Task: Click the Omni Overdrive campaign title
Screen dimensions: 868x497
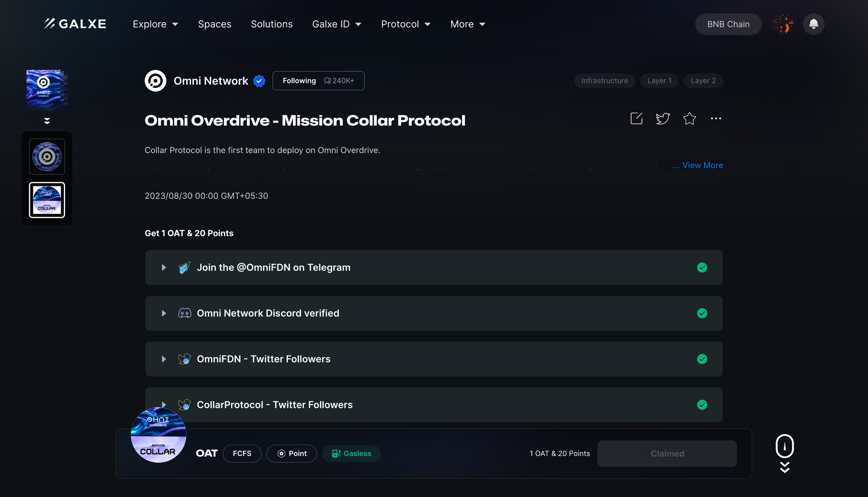Action: point(305,121)
